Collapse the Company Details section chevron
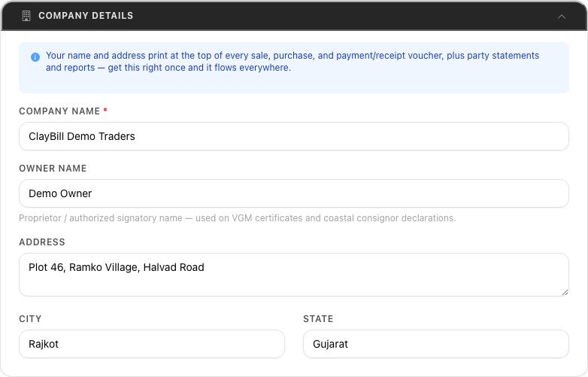Image resolution: width=588 pixels, height=377 pixels. (x=562, y=17)
